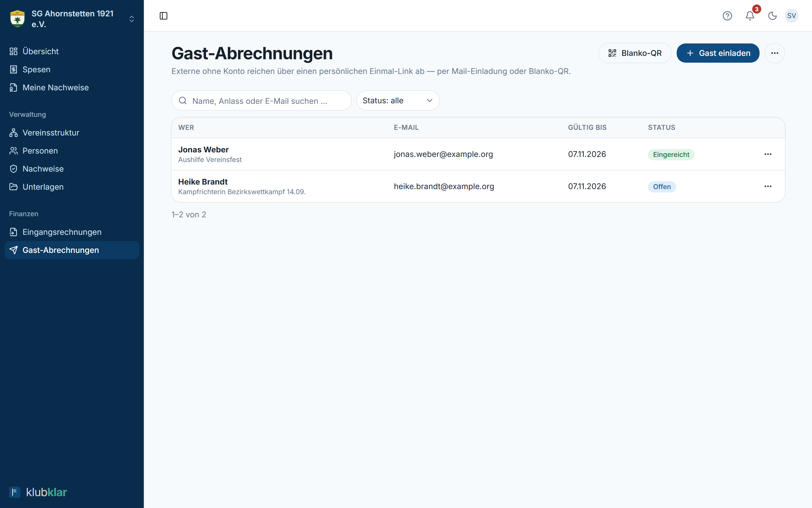Open the Status: alle filter dropdown
812x508 pixels.
(398, 101)
